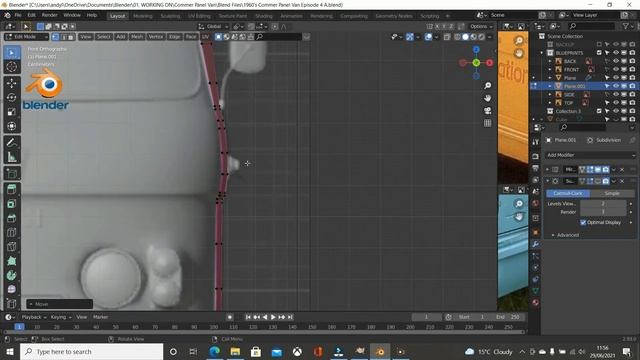Screen dimensions: 640x360
Task: Select the Knife tool
Action: (x=12, y=247)
